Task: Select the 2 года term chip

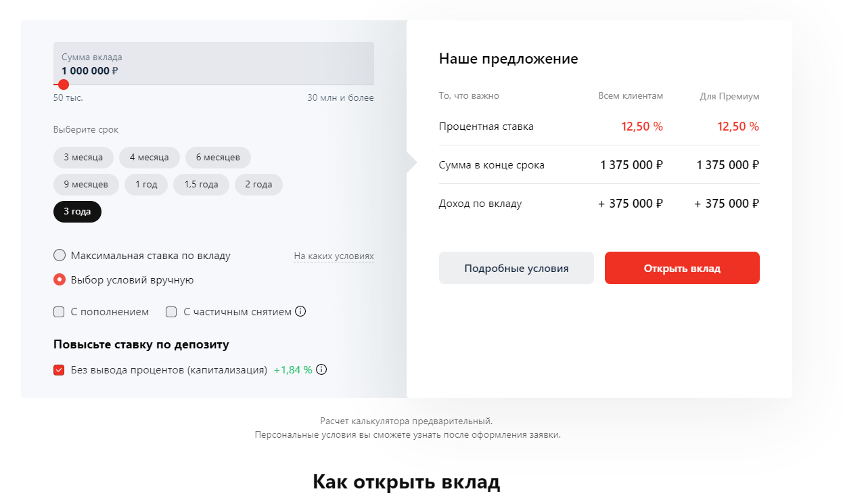Action: pyautogui.click(x=258, y=185)
